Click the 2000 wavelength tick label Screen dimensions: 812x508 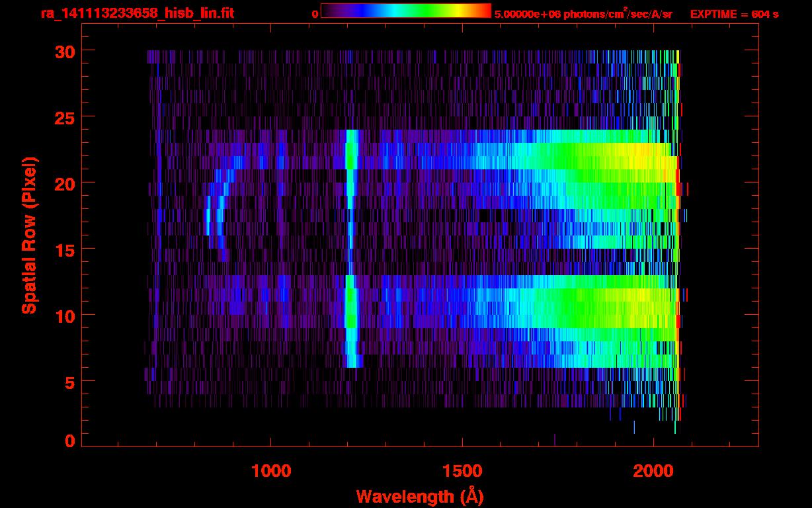653,471
